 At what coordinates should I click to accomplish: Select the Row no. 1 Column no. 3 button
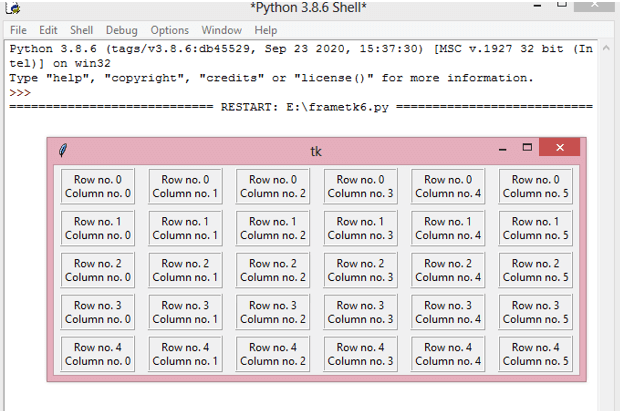click(360, 228)
